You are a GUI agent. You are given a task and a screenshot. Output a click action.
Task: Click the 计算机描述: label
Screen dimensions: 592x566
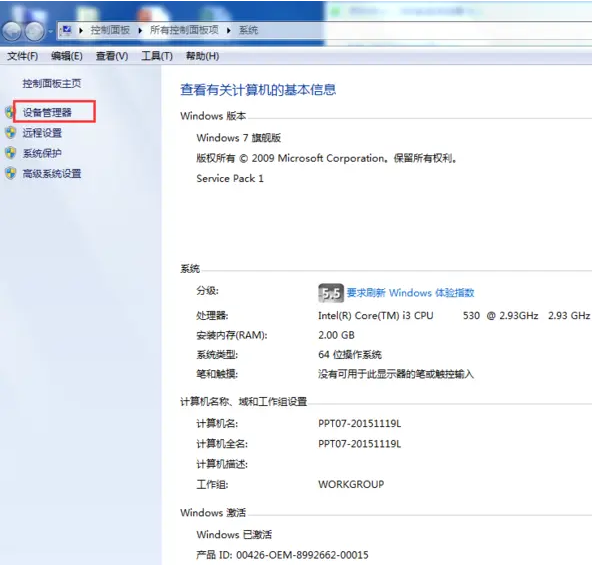coord(222,464)
